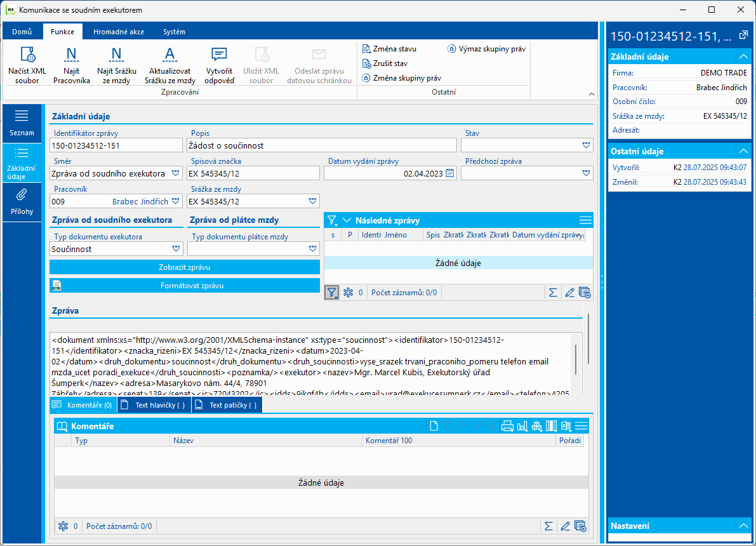Click sum icon in Komentáře footer
This screenshot has width=756, height=546.
[548, 526]
